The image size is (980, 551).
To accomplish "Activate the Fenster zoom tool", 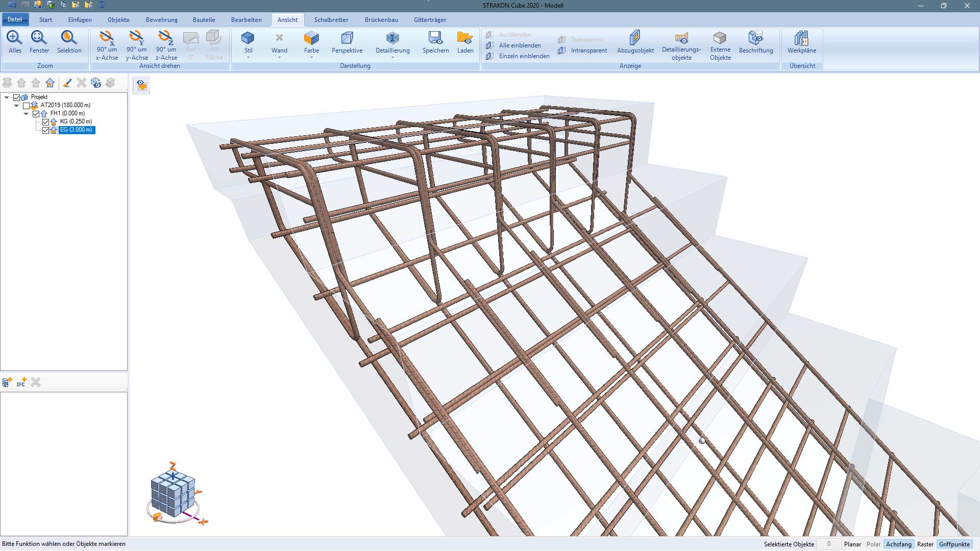I will [x=39, y=42].
